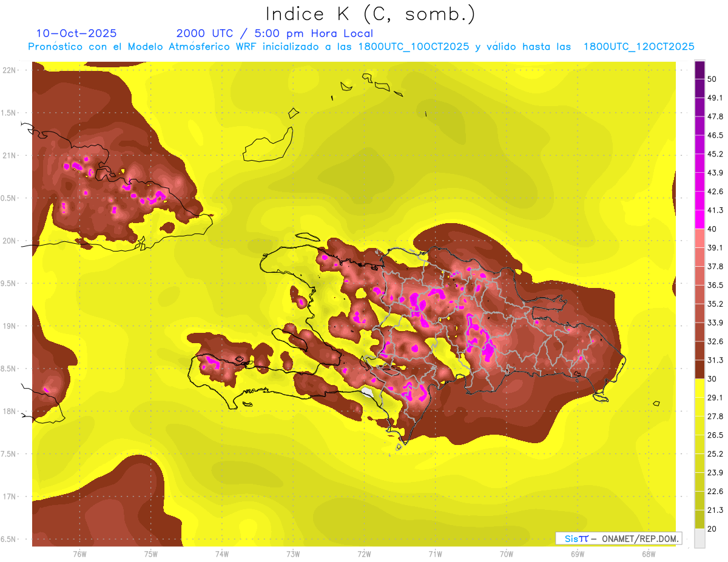Pick the dark purple swatch above 50

[x=699, y=70]
